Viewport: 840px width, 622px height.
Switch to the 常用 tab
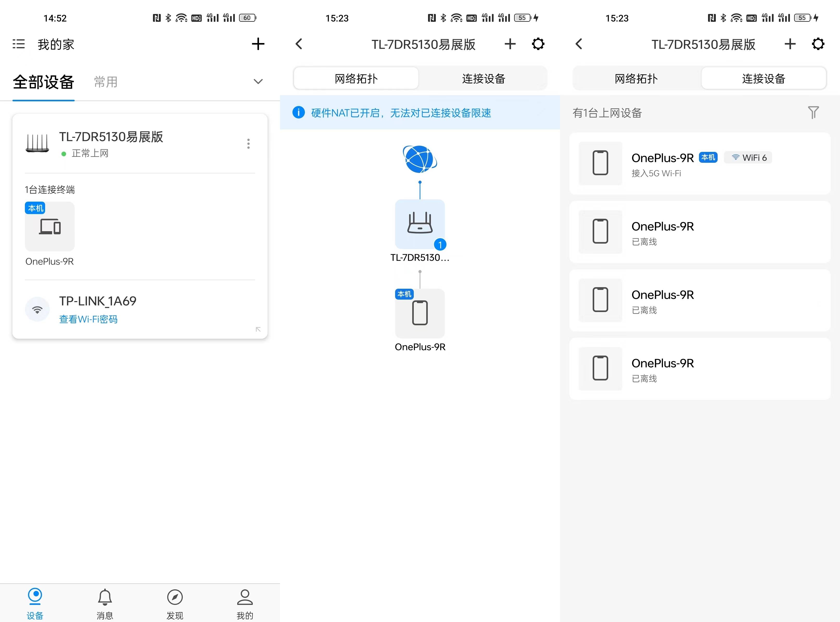point(106,82)
